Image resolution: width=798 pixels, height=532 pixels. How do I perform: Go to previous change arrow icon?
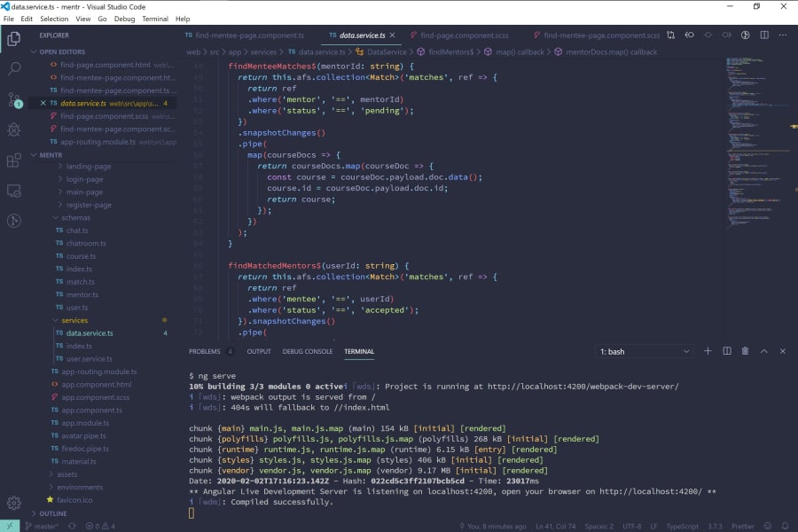point(689,35)
